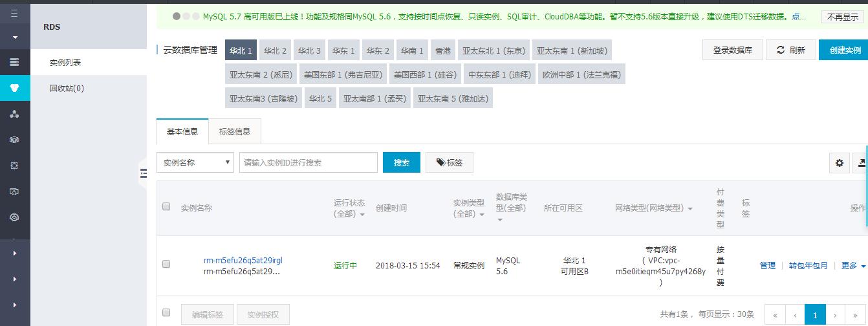The height and width of the screenshot is (326, 868).
Task: Tick the header select-all checkbox
Action: point(166,206)
